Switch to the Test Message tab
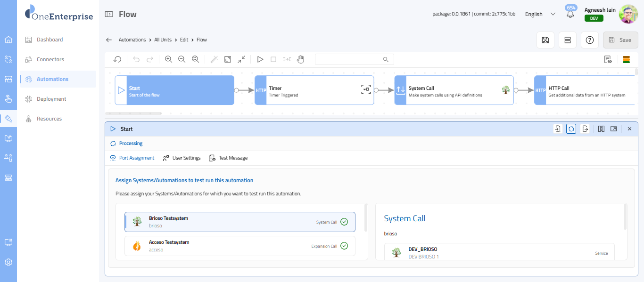The height and width of the screenshot is (282, 644). (229, 158)
